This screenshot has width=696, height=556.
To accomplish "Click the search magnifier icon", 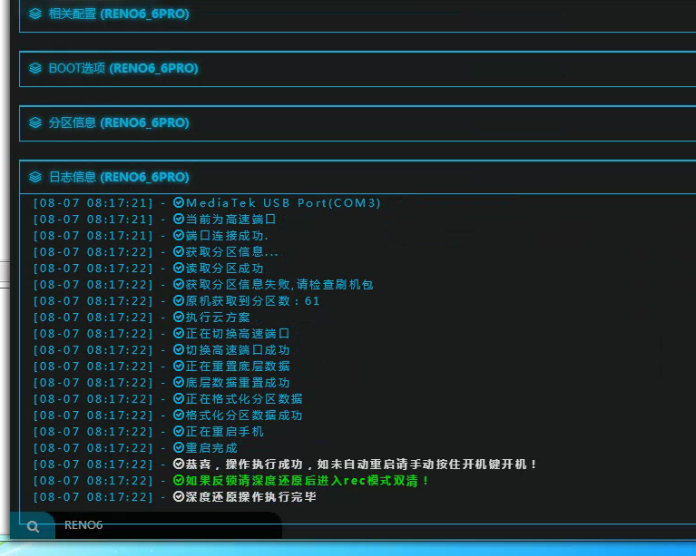I will coord(33,527).
